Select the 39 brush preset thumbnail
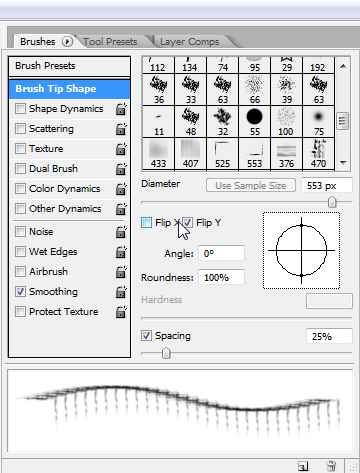Screen dimensions: 360x473 (x=287, y=90)
